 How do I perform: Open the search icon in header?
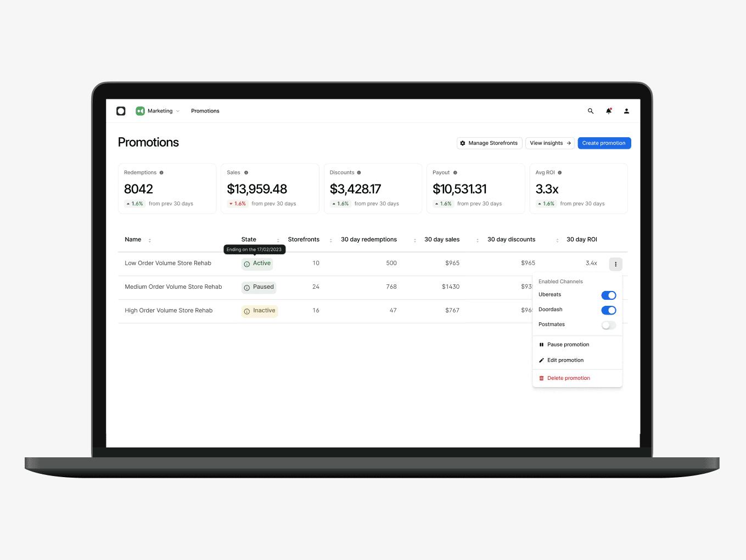591,111
